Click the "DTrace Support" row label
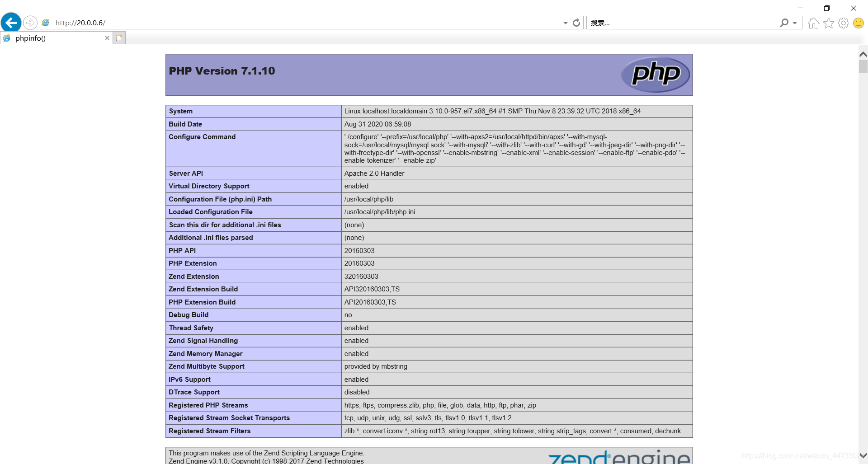868x464 pixels. tap(194, 392)
